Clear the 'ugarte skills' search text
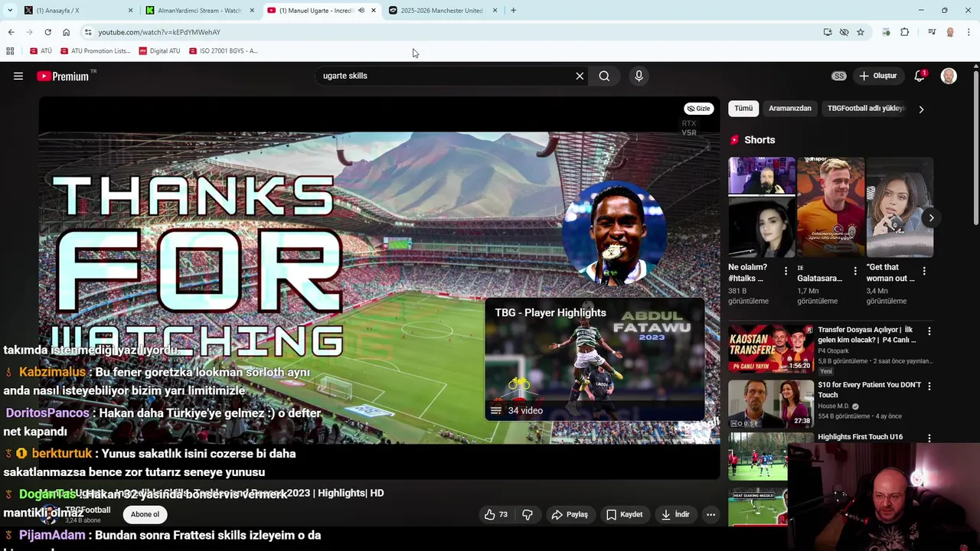980x551 pixels. click(x=580, y=76)
